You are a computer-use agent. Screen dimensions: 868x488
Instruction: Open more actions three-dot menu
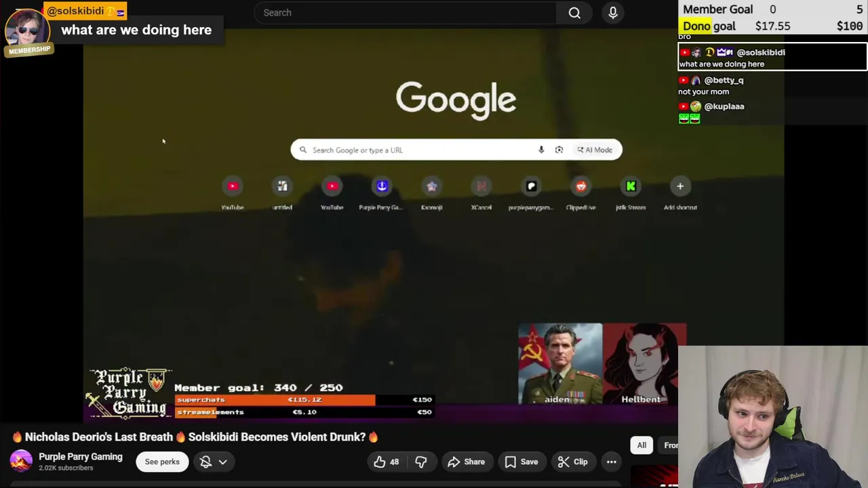coord(611,462)
